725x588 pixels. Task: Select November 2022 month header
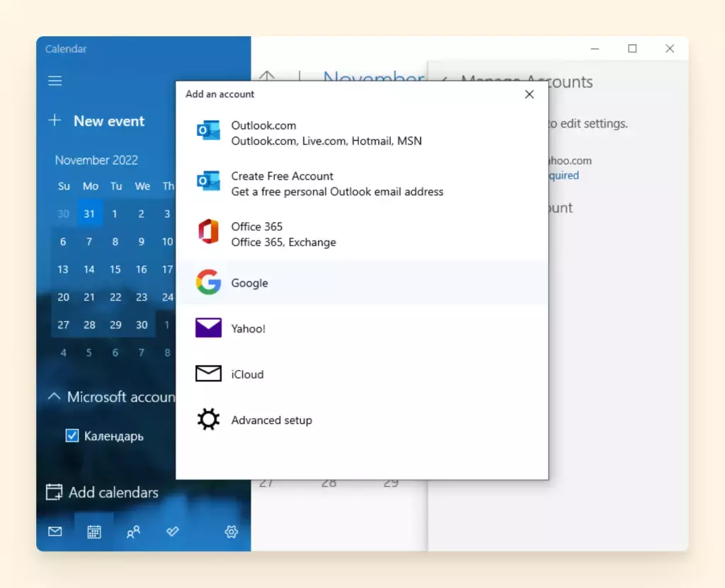tap(96, 160)
